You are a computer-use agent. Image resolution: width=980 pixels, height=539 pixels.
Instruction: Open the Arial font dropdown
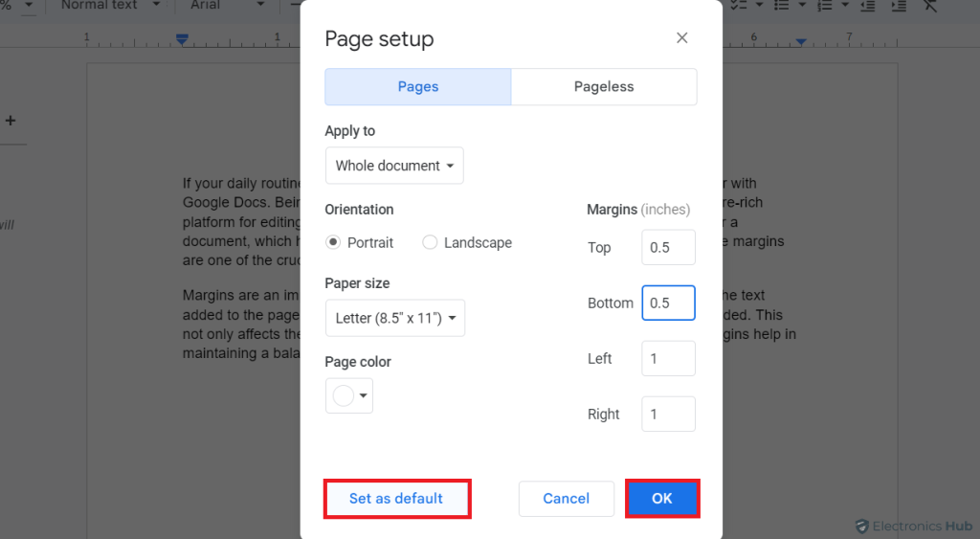[x=220, y=5]
